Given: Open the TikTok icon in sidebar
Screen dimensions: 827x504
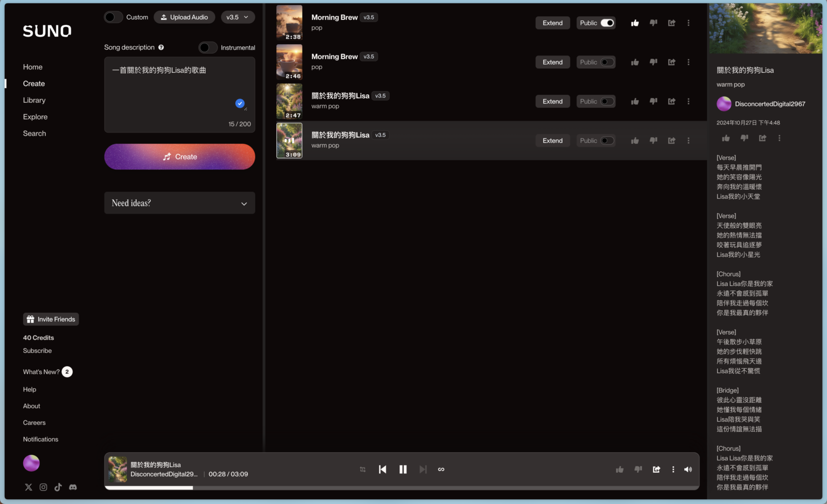Looking at the screenshot, I should pos(58,487).
